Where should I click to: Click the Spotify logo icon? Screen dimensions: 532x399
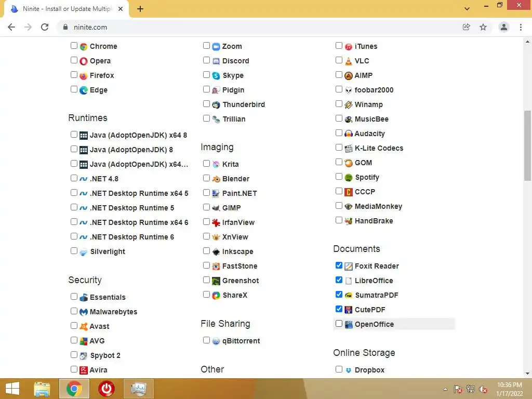click(x=349, y=178)
